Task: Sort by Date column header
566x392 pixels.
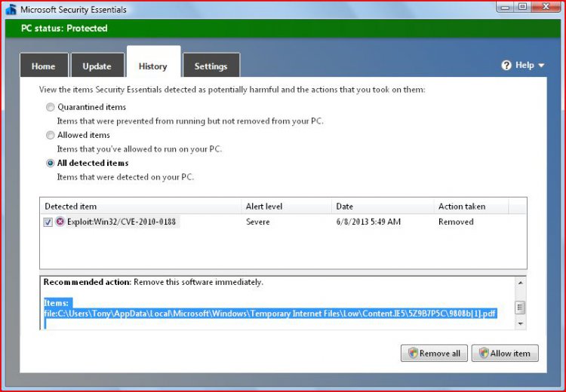Action: pos(383,207)
